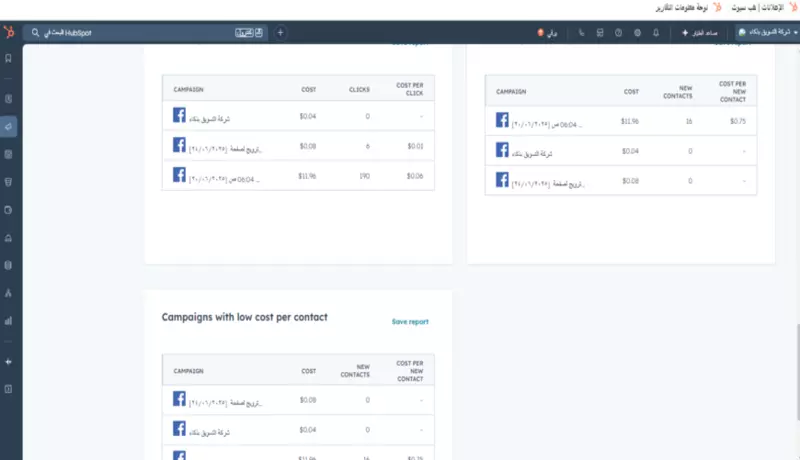Click Facebook icon in the $0.01 cost-per-click row
The width and height of the screenshot is (800, 460).
point(179,145)
